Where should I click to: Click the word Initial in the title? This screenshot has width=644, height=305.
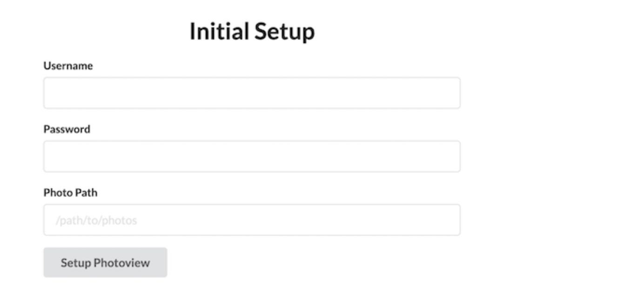(219, 32)
